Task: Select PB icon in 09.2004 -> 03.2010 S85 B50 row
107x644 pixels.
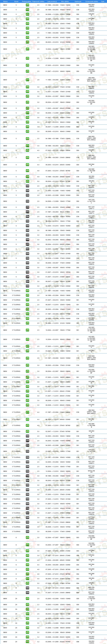Action: (x=27, y=181)
